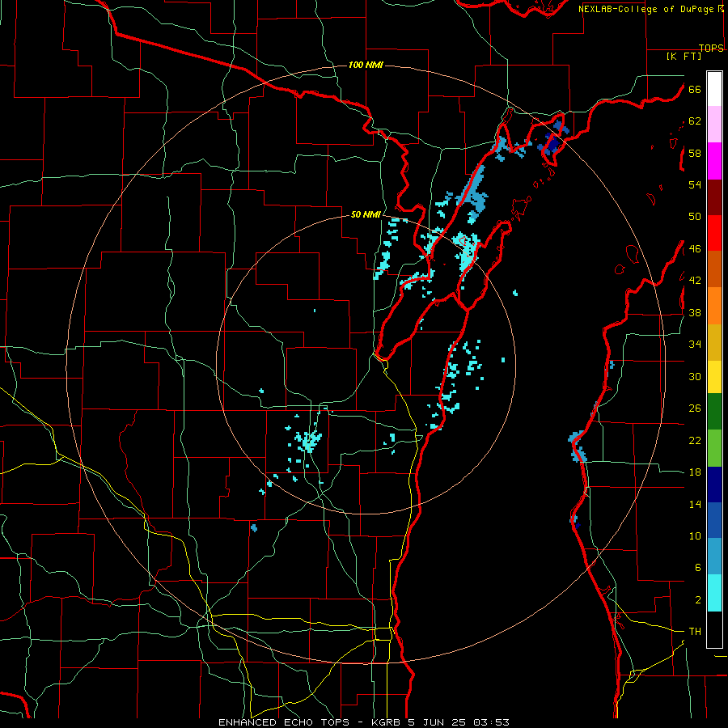The image size is (728, 728).
Task: Select the magenta legend color band
Action: (714, 161)
